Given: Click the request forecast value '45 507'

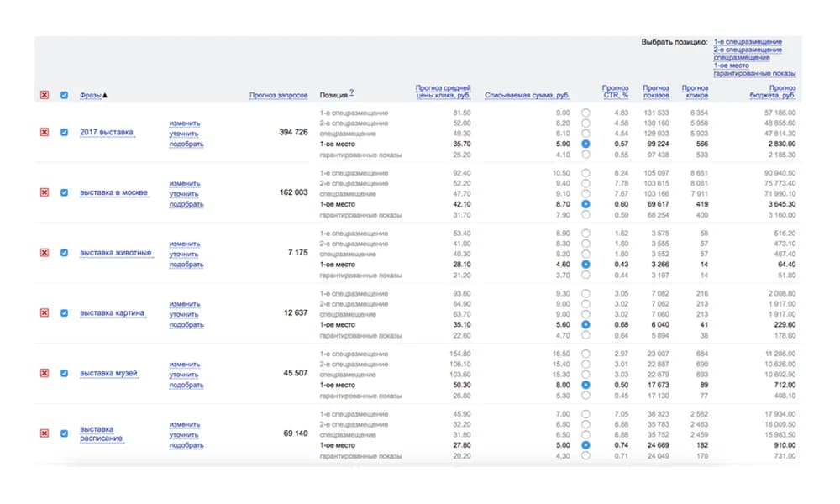Looking at the screenshot, I should pos(296,373).
